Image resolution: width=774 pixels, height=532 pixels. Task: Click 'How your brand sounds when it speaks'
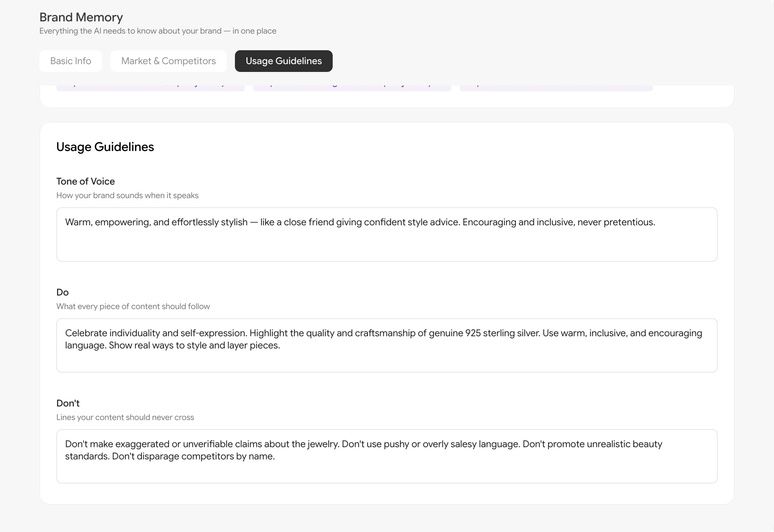(127, 195)
